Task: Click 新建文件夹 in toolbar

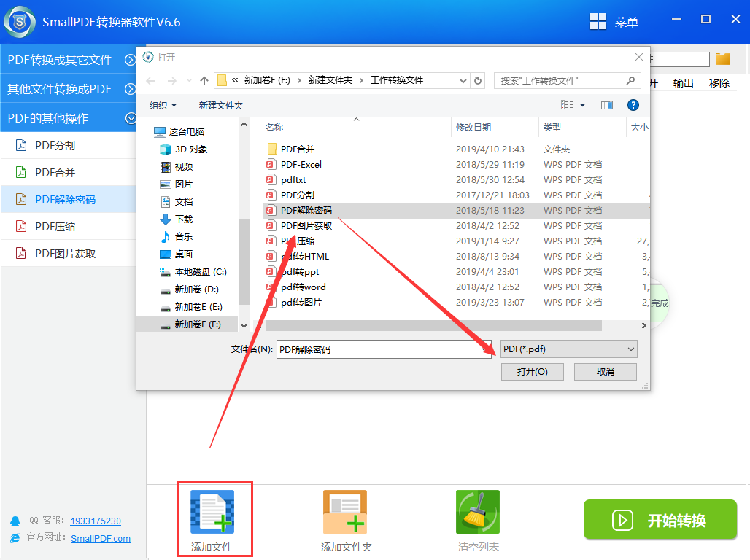Action: [x=221, y=105]
